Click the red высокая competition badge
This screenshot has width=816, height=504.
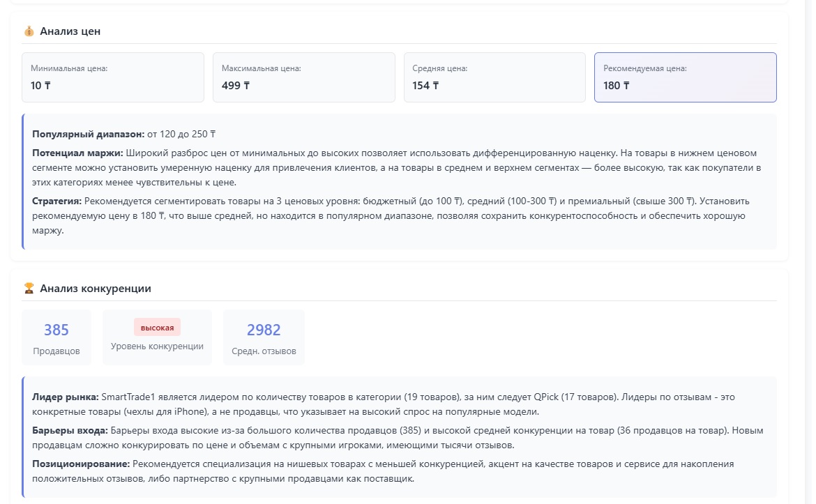[157, 328]
